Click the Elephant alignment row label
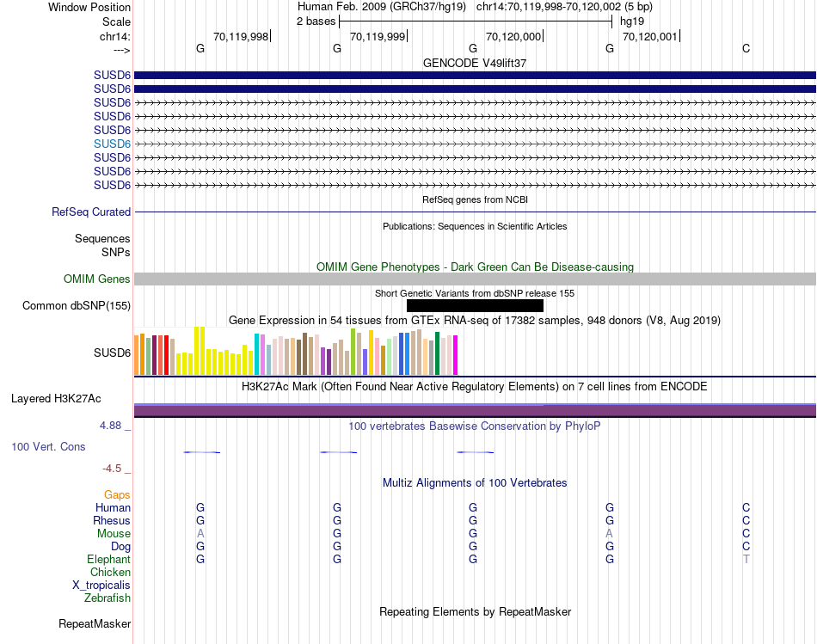This screenshot has width=817, height=644. (109, 560)
